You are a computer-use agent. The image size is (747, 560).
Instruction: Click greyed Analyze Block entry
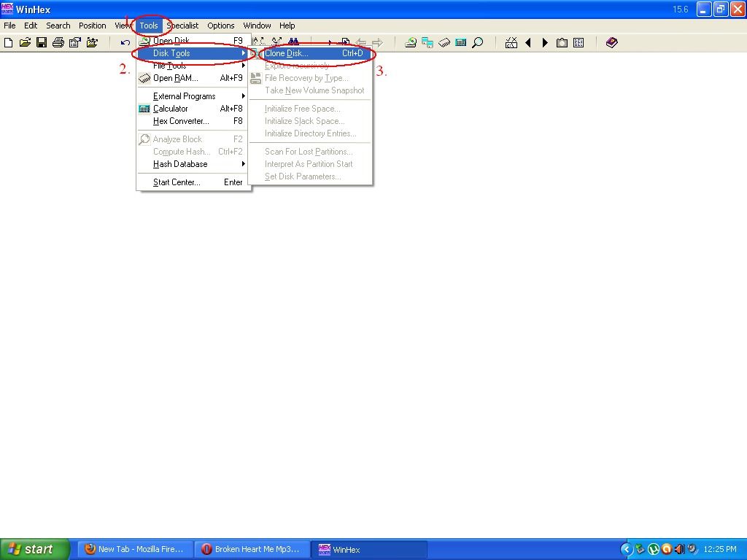193,139
